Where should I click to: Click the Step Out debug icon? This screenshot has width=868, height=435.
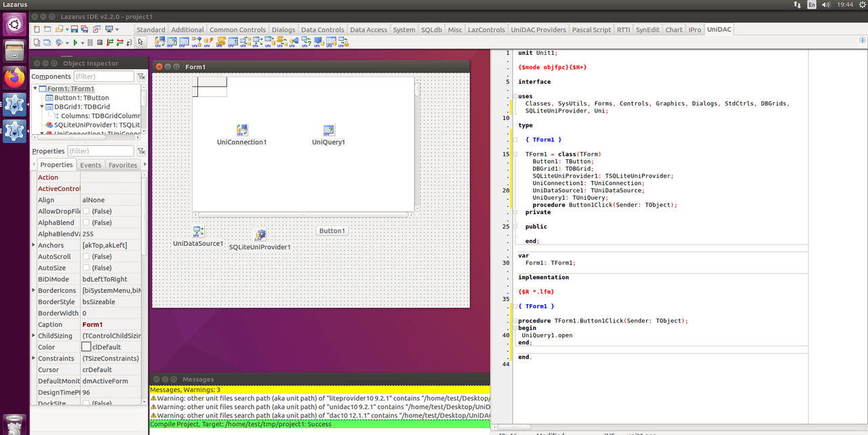pyautogui.click(x=130, y=42)
